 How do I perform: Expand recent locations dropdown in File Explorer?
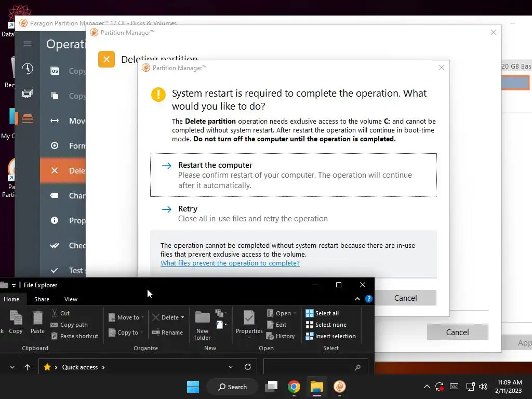click(12, 367)
